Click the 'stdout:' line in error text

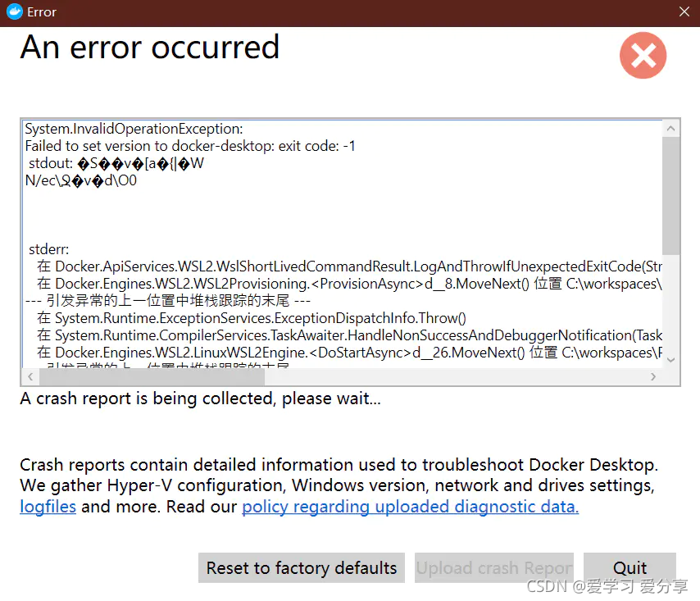click(116, 163)
